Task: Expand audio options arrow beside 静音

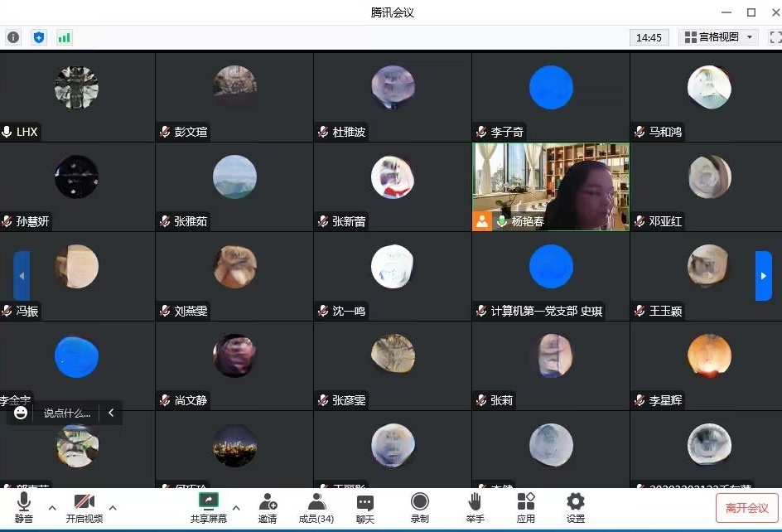Action: (x=52, y=508)
